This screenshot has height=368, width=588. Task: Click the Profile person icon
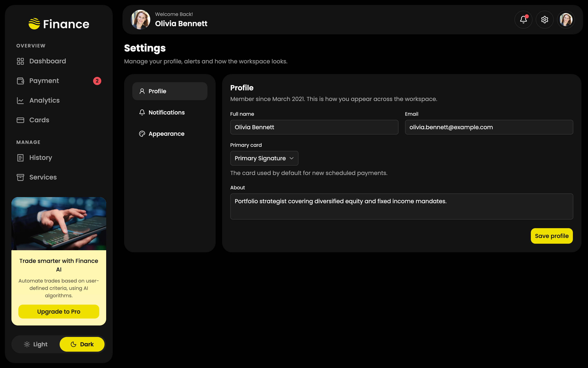(x=142, y=91)
